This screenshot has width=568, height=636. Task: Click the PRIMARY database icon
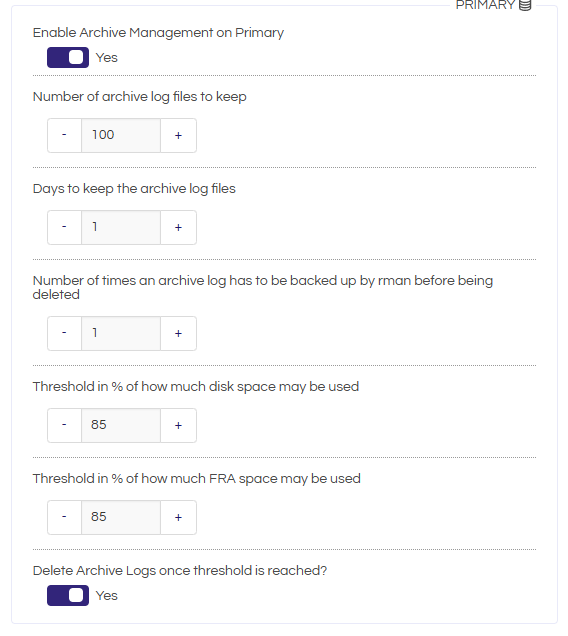pyautogui.click(x=525, y=5)
